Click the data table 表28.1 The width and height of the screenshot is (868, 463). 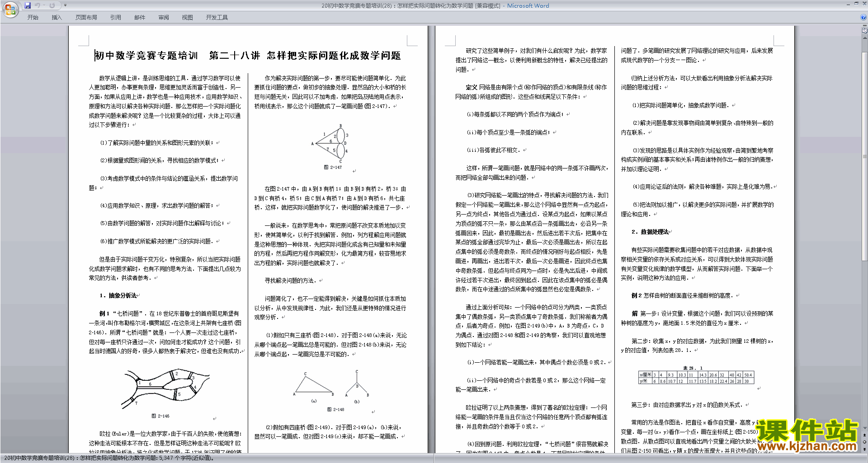pos(696,378)
